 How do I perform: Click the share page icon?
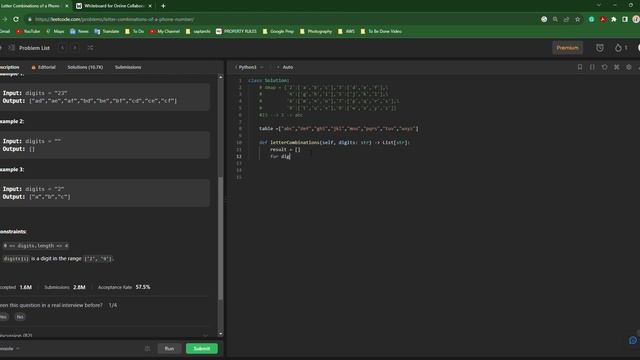pos(566,19)
